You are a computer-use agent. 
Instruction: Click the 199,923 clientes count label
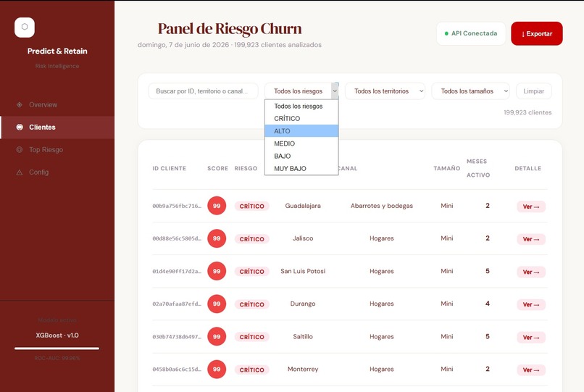[x=527, y=112]
